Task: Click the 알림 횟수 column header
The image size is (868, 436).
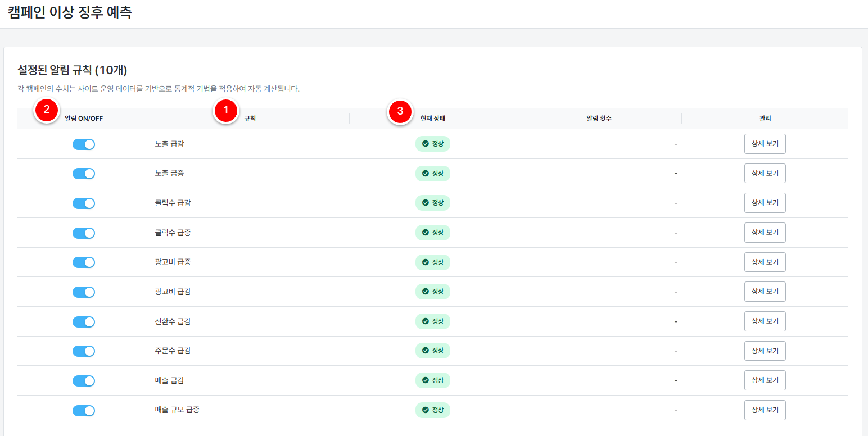Action: [x=598, y=119]
